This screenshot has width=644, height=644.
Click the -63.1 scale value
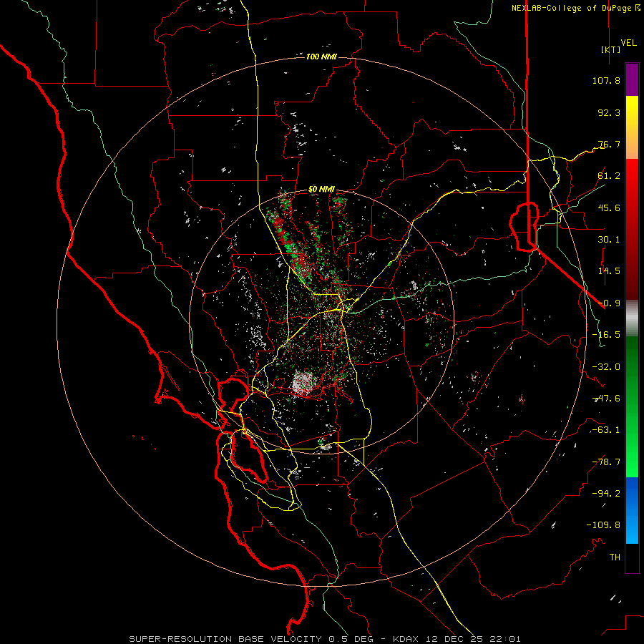coord(606,430)
